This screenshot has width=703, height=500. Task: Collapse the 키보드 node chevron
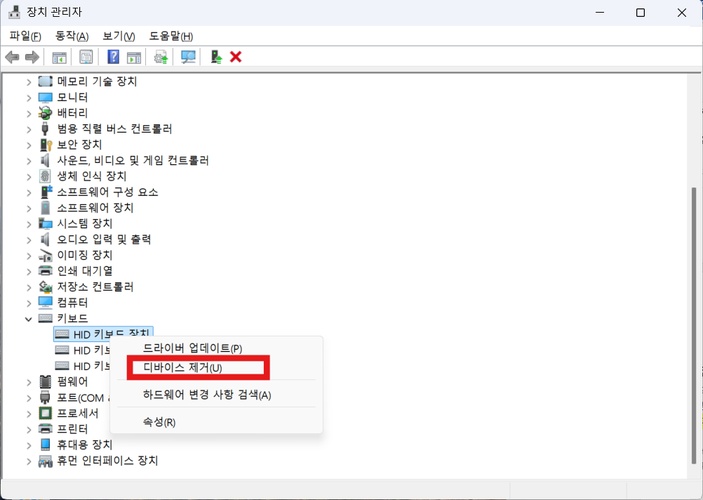click(29, 319)
